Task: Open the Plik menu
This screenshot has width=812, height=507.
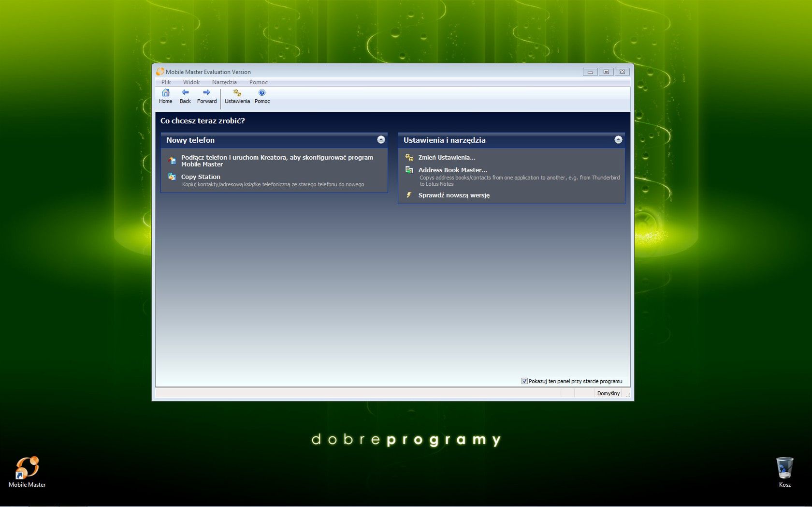Action: [166, 82]
